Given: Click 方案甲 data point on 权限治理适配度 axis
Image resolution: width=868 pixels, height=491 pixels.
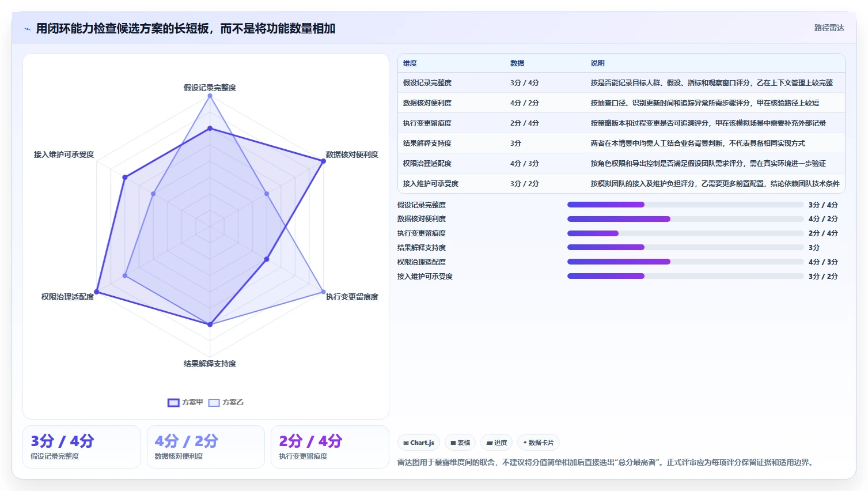Looking at the screenshot, I should pyautogui.click(x=97, y=292).
